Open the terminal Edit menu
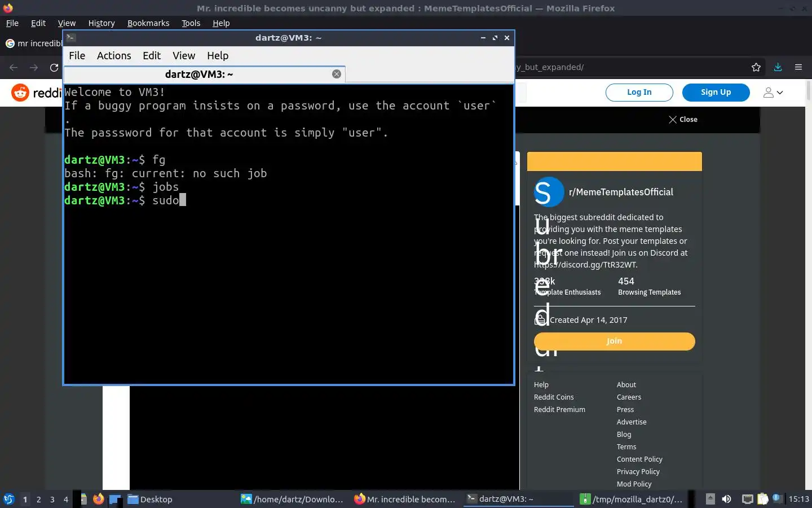Viewport: 812px width, 508px height. click(152, 55)
